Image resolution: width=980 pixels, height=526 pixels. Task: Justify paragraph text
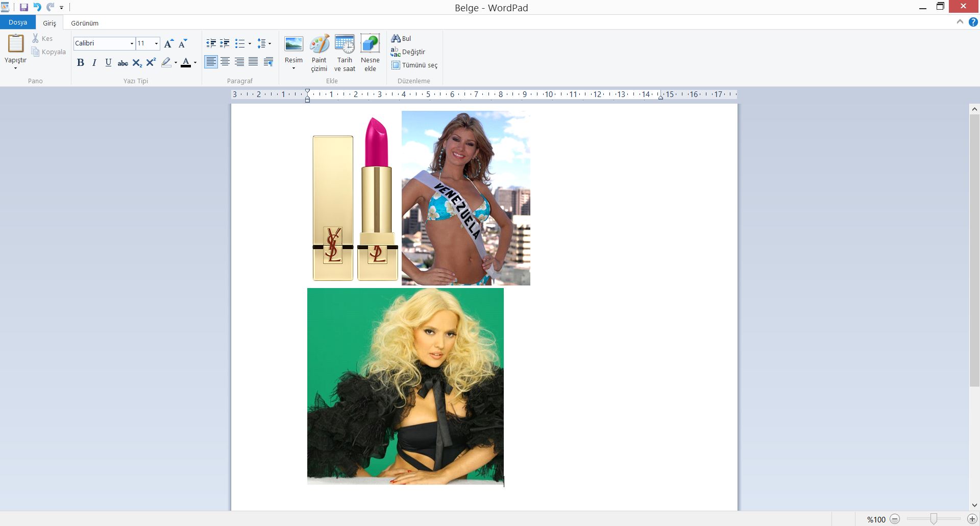click(253, 62)
